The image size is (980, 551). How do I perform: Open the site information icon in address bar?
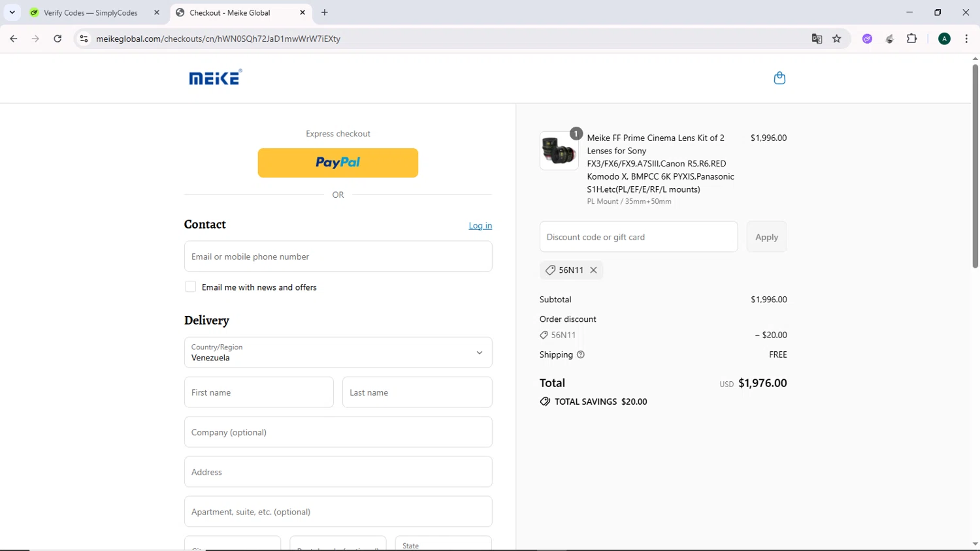click(x=84, y=39)
